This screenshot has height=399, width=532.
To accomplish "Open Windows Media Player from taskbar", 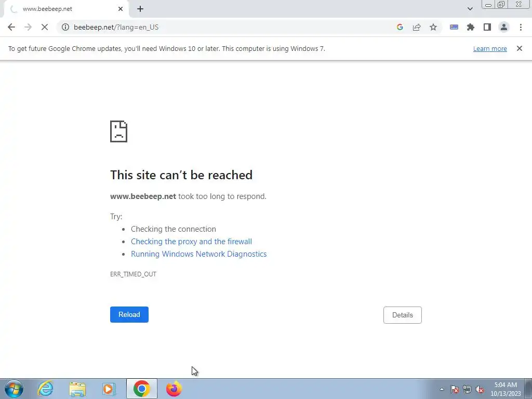I will point(109,389).
